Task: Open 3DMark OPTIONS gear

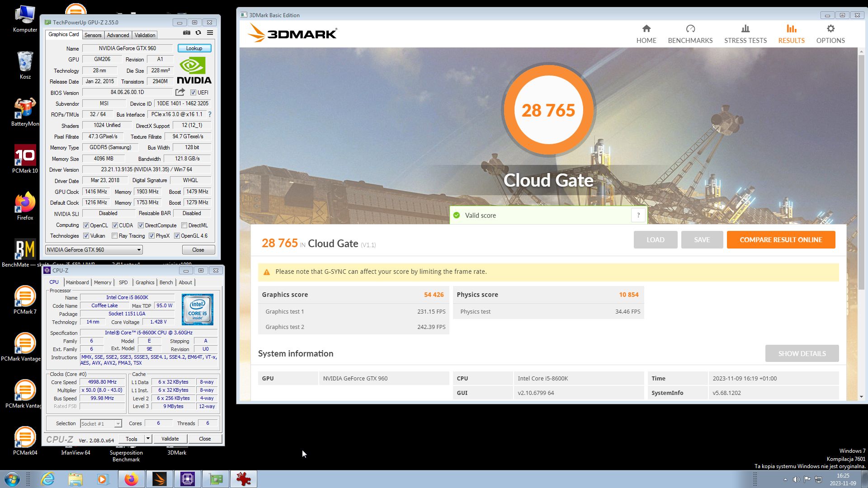Action: (830, 34)
